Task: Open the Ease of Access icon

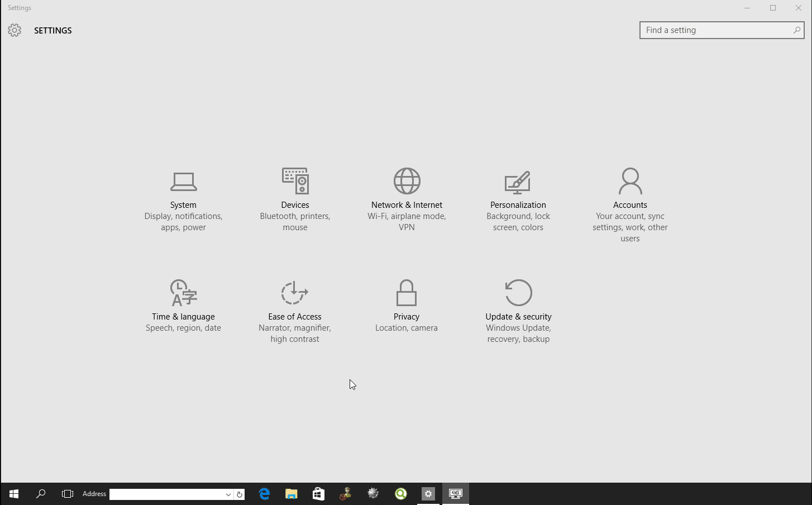Action: 295,293
